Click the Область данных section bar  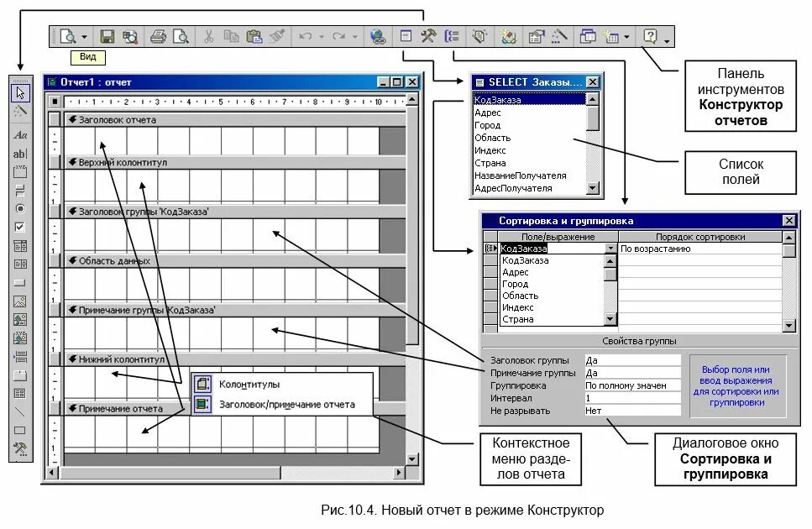pyautogui.click(x=234, y=261)
